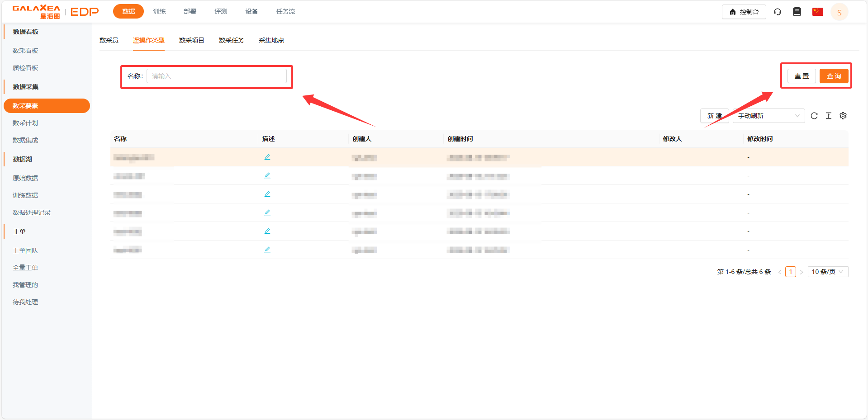Click the 新建 create button
This screenshot has height=420, width=868.
click(714, 116)
